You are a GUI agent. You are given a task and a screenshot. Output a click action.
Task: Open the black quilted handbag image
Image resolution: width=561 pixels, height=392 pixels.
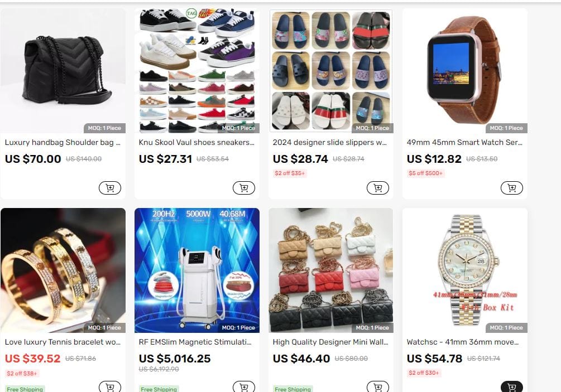63,71
